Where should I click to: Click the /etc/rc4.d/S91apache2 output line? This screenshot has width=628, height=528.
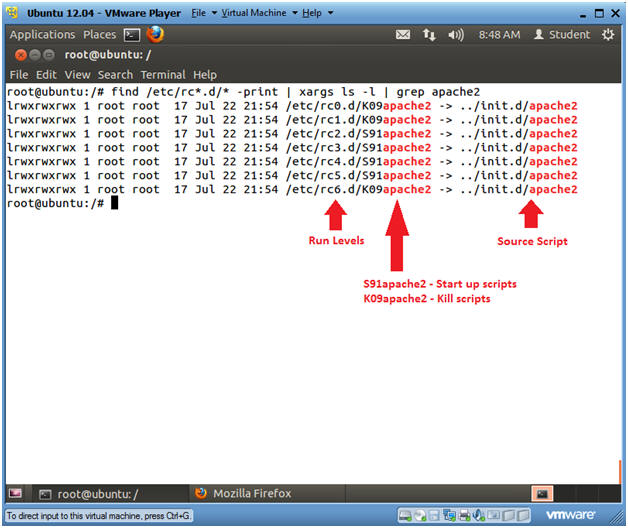292,161
